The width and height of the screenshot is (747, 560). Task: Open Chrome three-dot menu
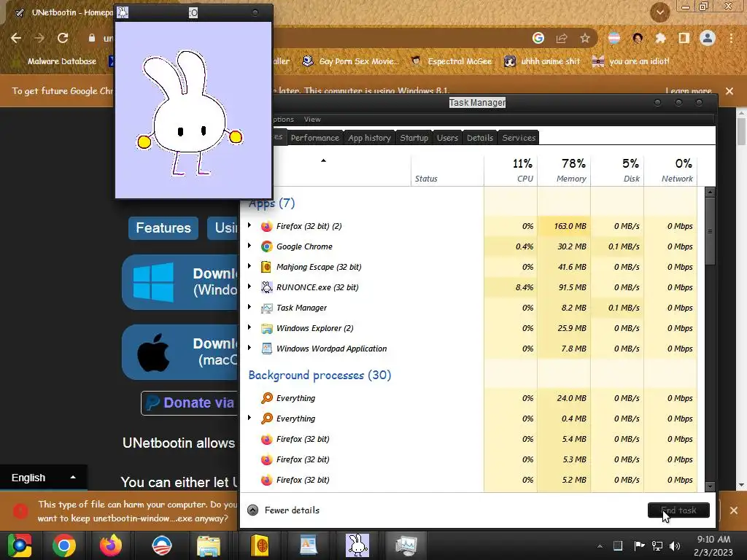pos(731,38)
